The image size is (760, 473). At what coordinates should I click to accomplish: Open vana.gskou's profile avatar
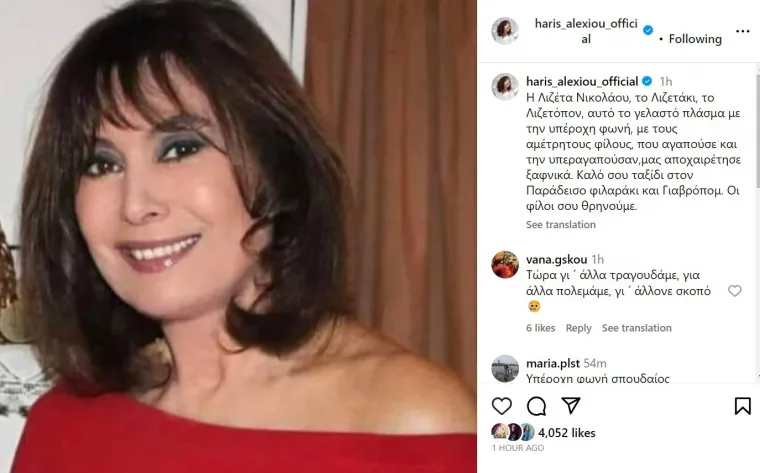pyautogui.click(x=505, y=265)
